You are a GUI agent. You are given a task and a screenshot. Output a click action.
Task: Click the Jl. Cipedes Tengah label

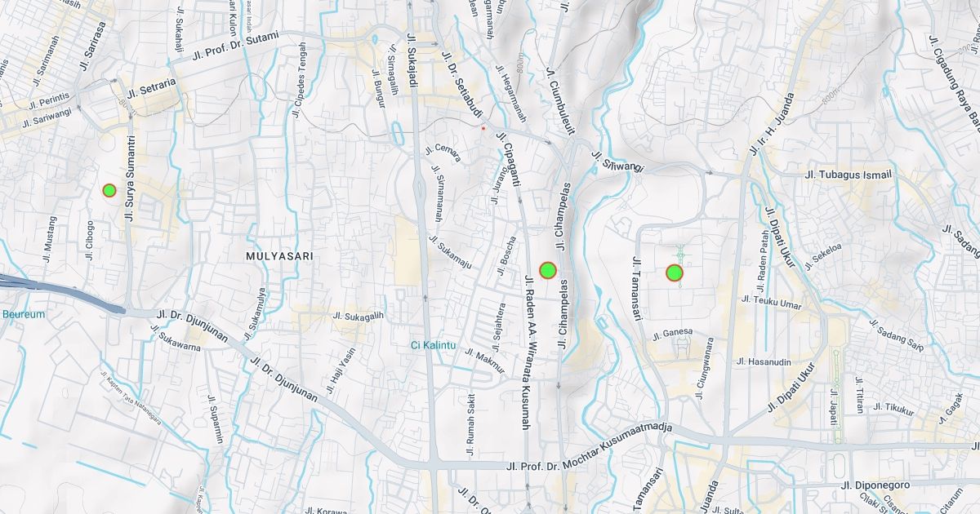tap(301, 80)
